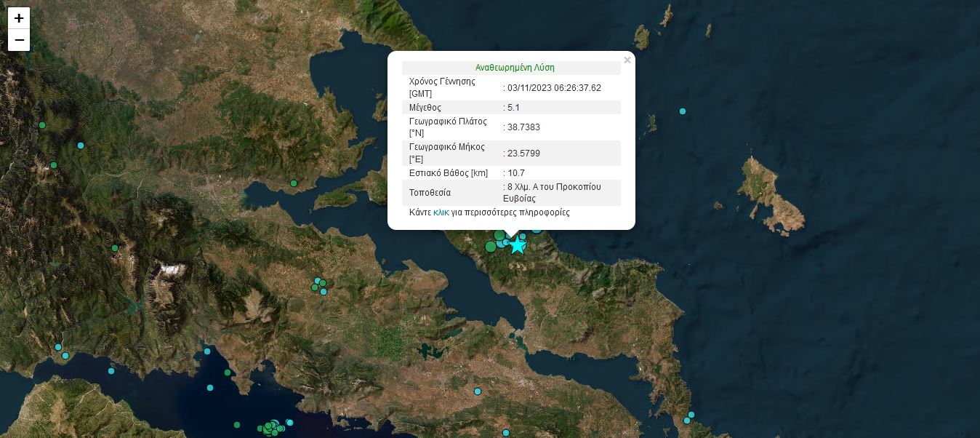Image resolution: width=980 pixels, height=438 pixels.
Task: Zoom out of the map
Action: 19,40
